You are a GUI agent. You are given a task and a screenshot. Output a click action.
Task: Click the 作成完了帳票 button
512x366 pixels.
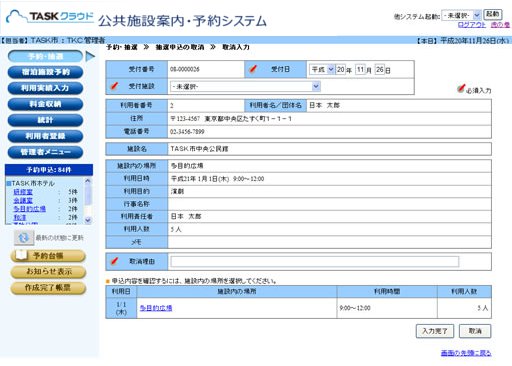48,288
